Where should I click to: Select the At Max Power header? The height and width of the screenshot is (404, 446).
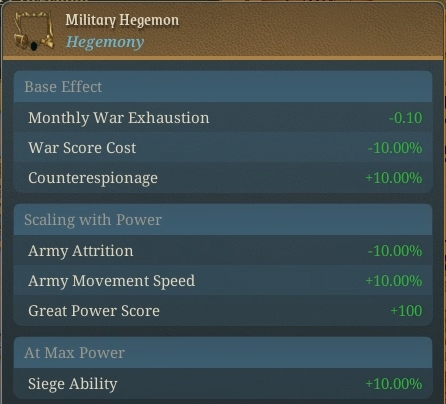point(223,353)
